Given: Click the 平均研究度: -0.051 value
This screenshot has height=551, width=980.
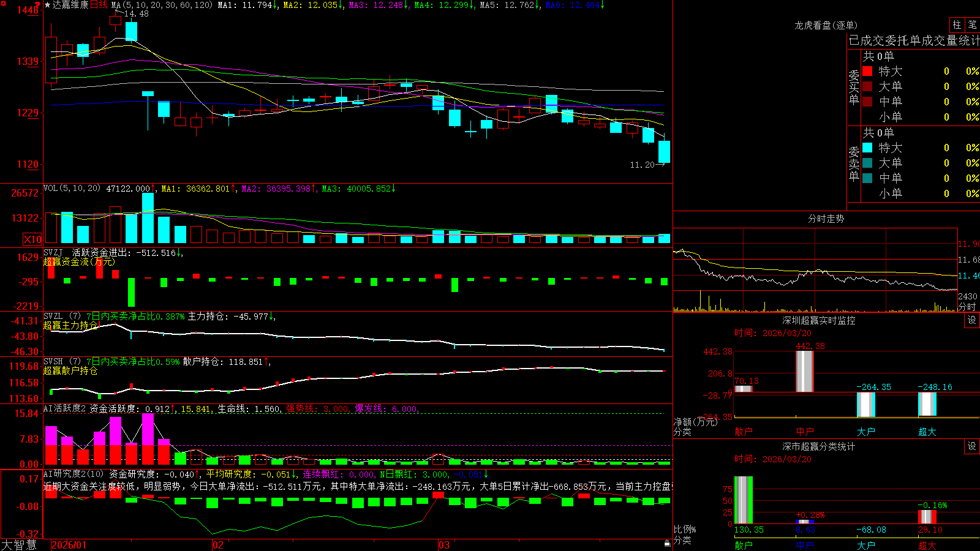Looking at the screenshot, I should click(x=248, y=474).
